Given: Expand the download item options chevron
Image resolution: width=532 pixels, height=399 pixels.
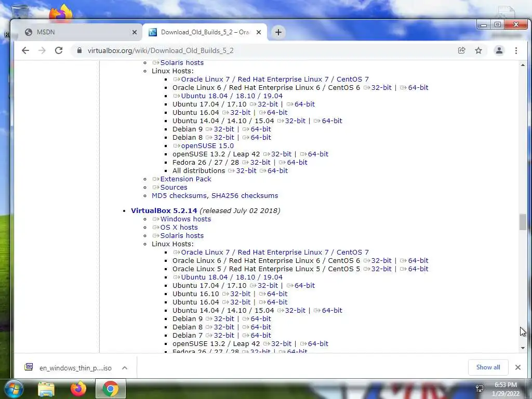Looking at the screenshot, I should coord(125,368).
